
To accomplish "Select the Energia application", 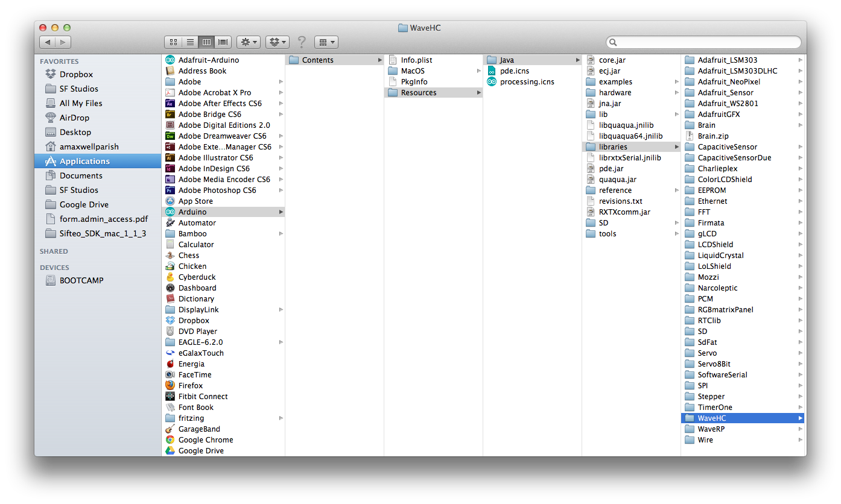I will click(x=223, y=364).
